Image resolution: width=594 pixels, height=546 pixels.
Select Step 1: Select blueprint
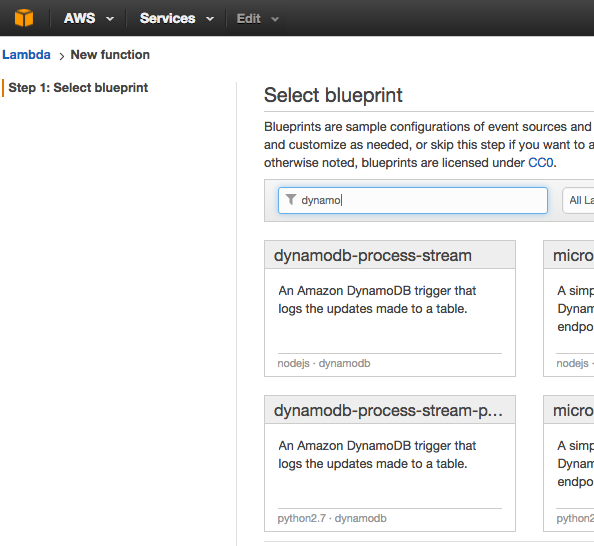[78, 88]
